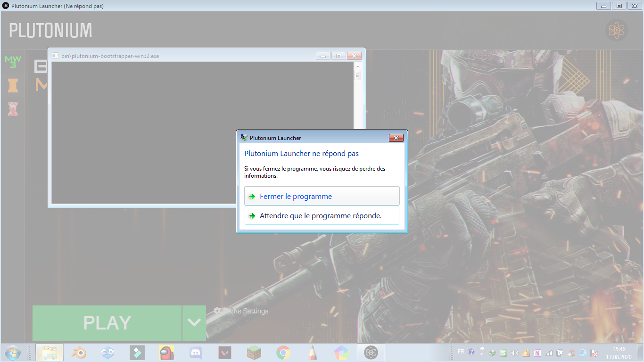The image size is (644, 362).
Task: Click the OneNote tray icon
Action: pyautogui.click(x=537, y=353)
